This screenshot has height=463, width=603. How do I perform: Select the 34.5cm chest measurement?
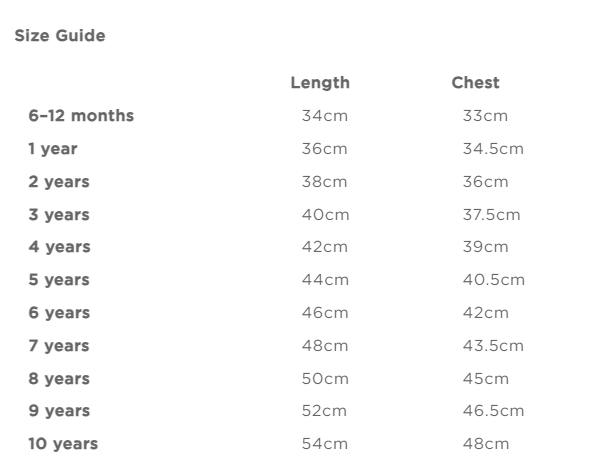pos(492,149)
